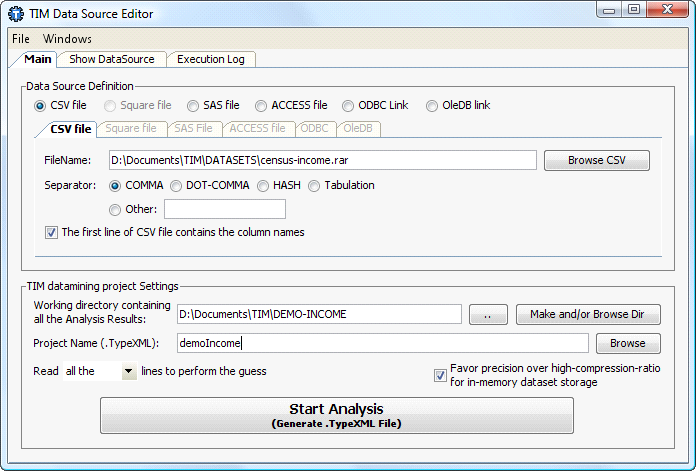This screenshot has width=696, height=471.
Task: Choose COMMA as separator
Action: point(115,186)
